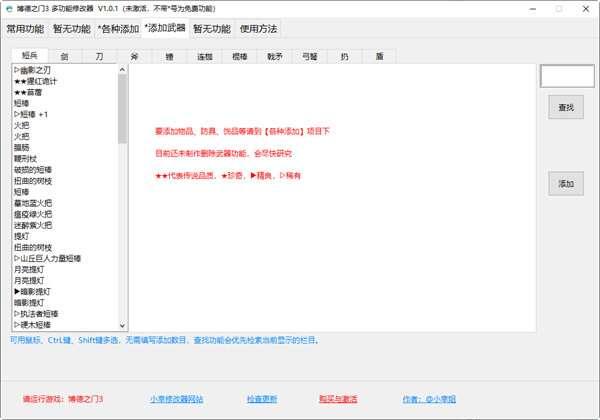Click the weapon list scroll down arrow
Image resolution: width=600 pixels, height=420 pixels.
(x=123, y=324)
